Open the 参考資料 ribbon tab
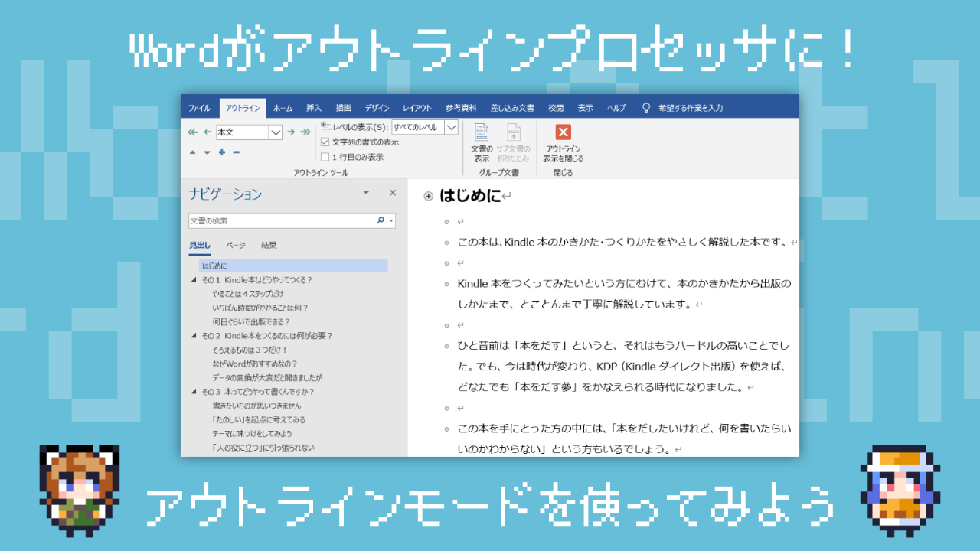 (461, 108)
